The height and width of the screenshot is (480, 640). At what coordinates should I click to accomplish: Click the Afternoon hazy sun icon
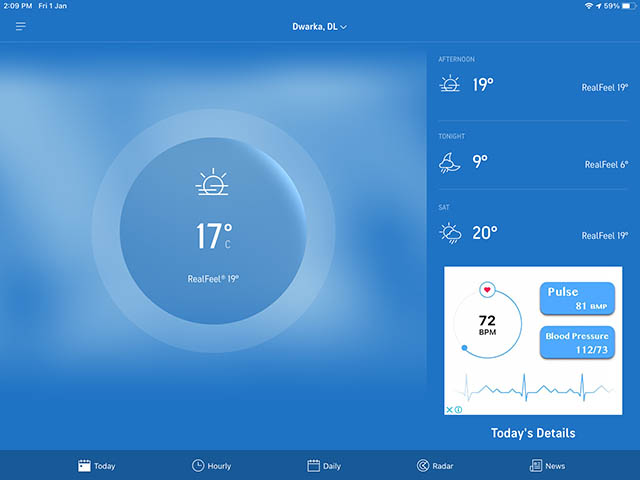coord(449,84)
